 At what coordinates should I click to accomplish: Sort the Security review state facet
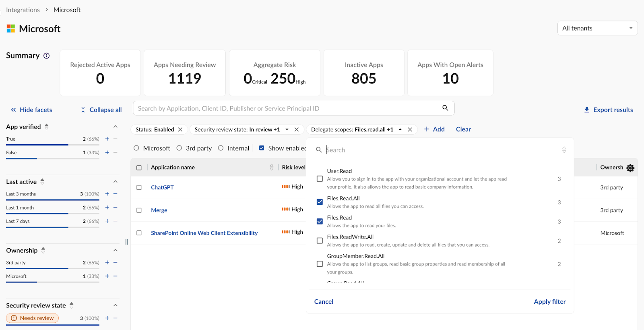pos(72,305)
